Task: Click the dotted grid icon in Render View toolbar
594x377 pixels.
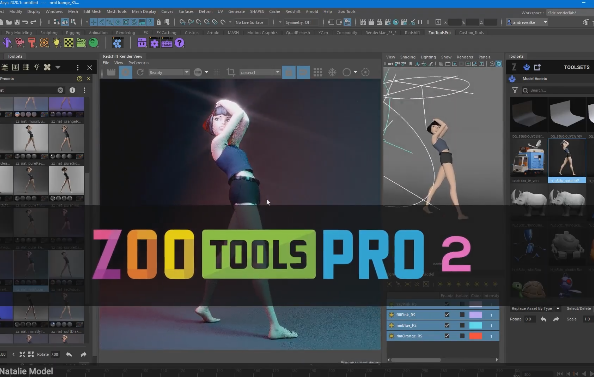Action: tap(318, 72)
